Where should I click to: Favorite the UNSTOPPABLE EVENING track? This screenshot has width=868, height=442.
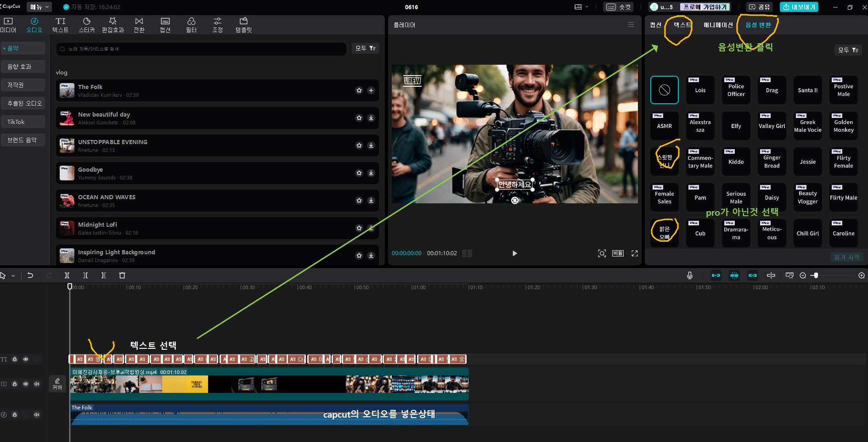click(x=359, y=145)
